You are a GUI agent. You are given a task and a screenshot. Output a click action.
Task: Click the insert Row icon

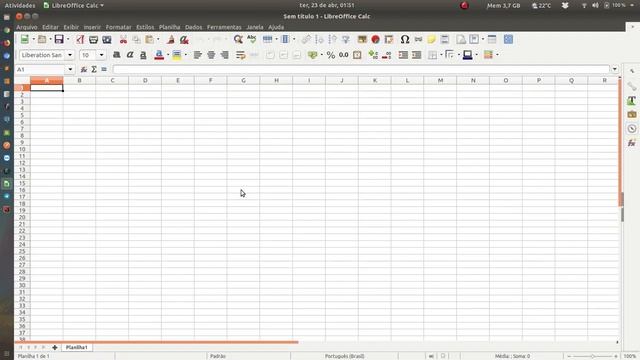coord(267,39)
